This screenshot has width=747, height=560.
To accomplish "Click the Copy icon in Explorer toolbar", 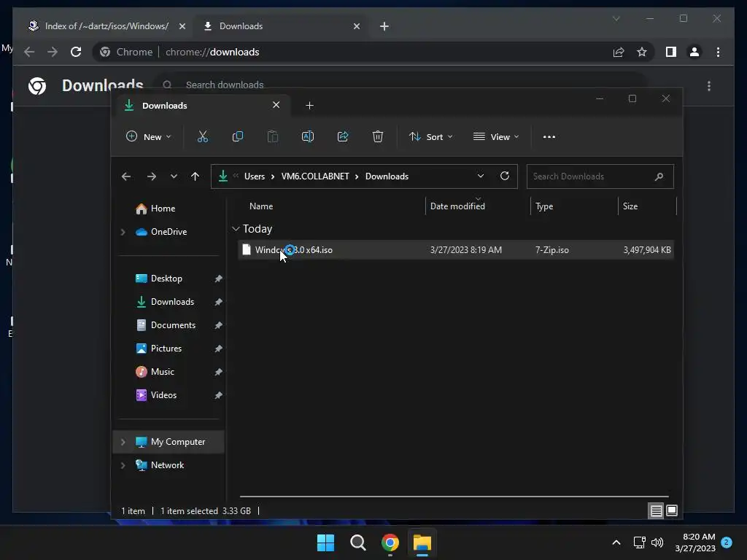I will click(237, 136).
